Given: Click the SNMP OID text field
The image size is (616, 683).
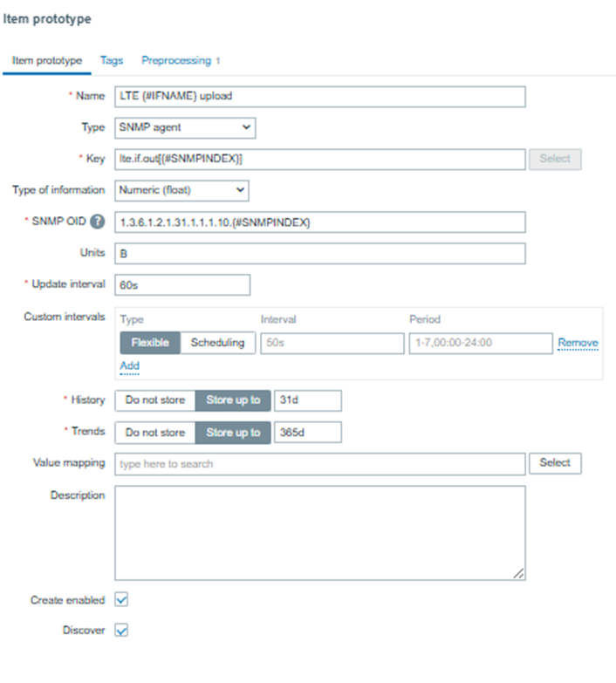Looking at the screenshot, I should (x=319, y=222).
